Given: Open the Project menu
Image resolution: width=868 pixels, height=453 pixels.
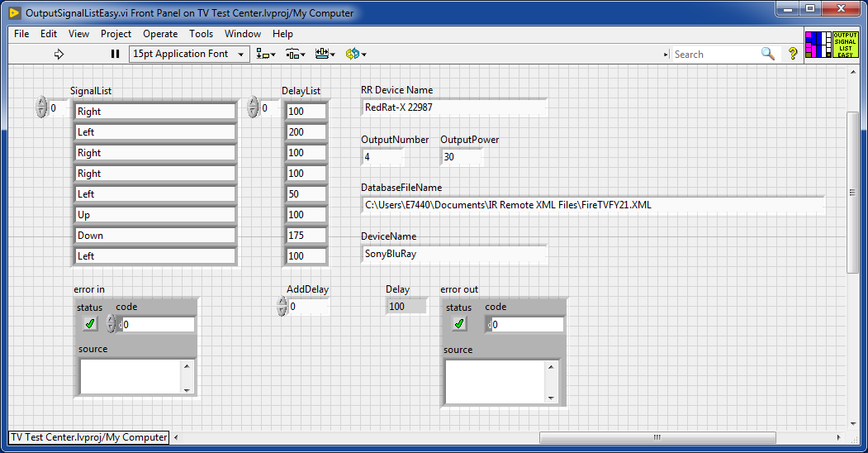Looking at the screenshot, I should click(x=116, y=34).
